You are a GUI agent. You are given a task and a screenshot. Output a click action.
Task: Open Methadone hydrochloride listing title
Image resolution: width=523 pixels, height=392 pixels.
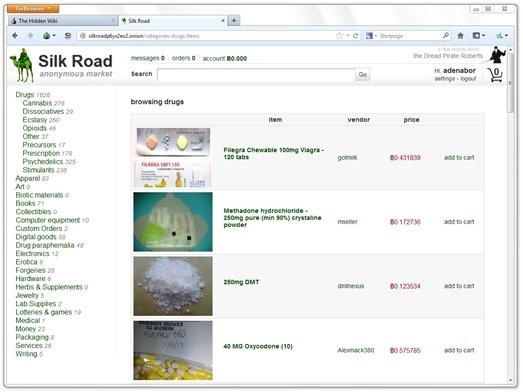coord(272,218)
